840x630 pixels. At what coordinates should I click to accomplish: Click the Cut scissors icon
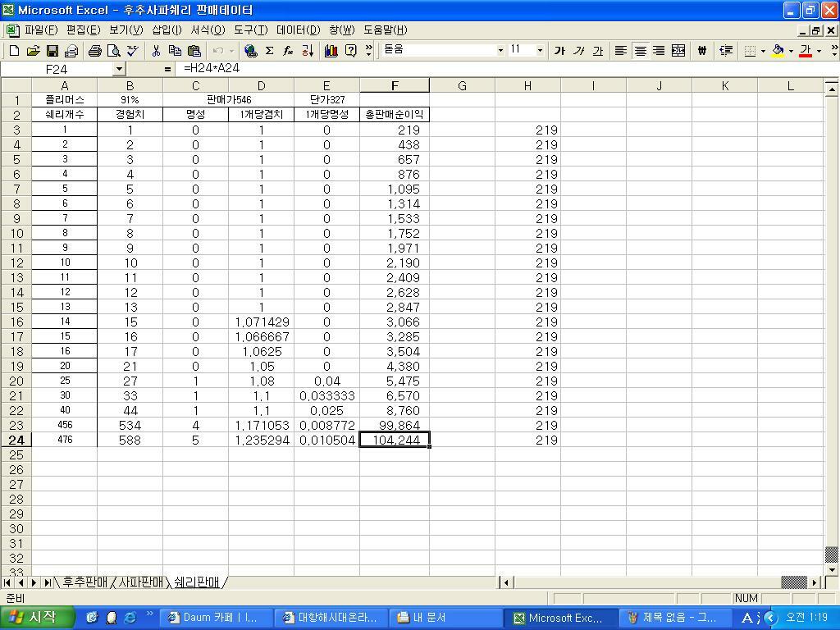click(155, 51)
